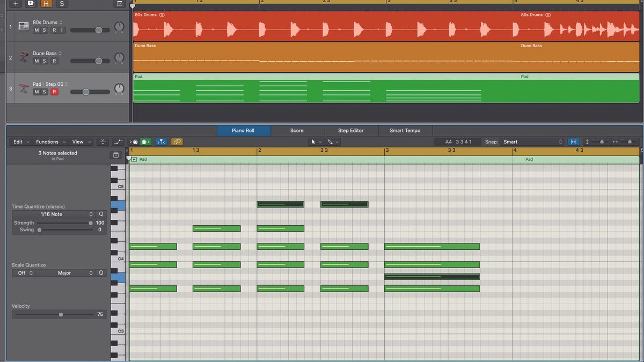
Task: Open the Functions menu
Action: tap(48, 142)
